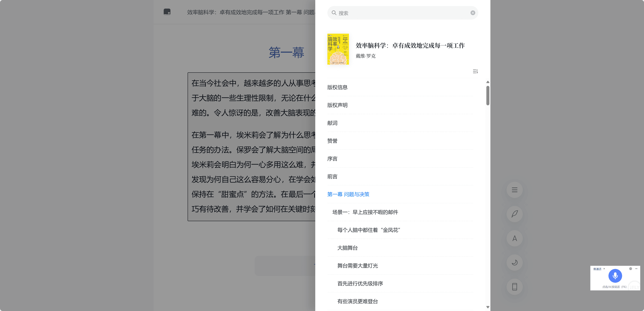Open section 大脑舞台

coord(347,248)
